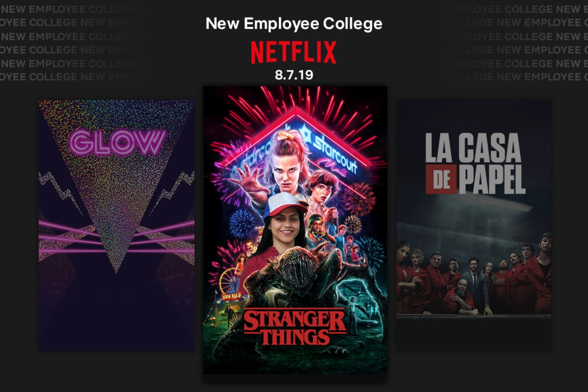
Task: Select the GLOW poster thumbnail
Action: [x=117, y=225]
